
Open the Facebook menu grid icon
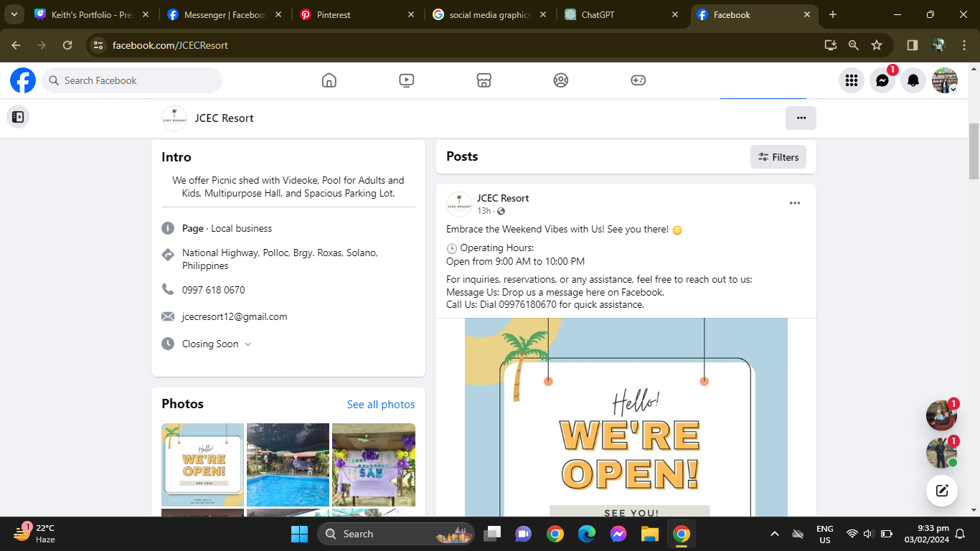pos(852,80)
